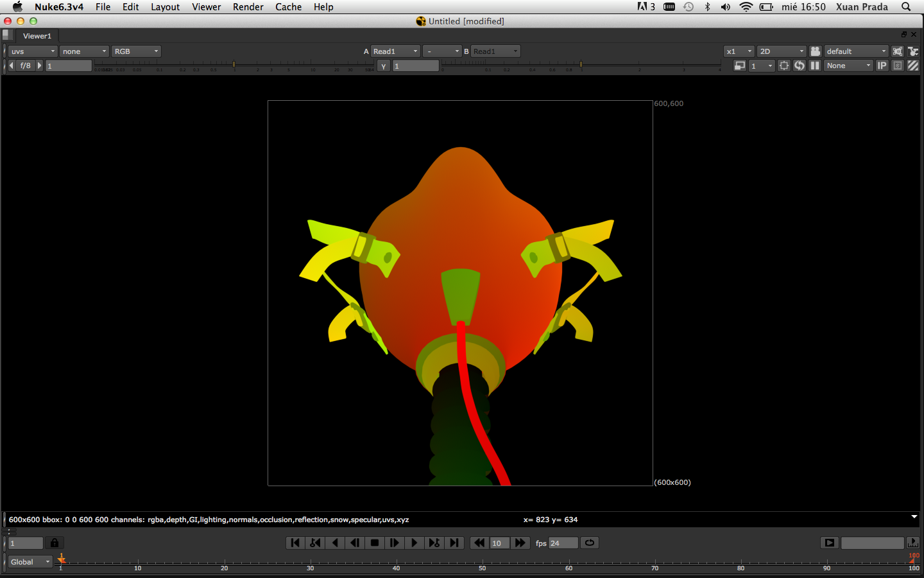The image size is (924, 578).
Task: Open the 'none' alpha channel dropdown
Action: [84, 51]
